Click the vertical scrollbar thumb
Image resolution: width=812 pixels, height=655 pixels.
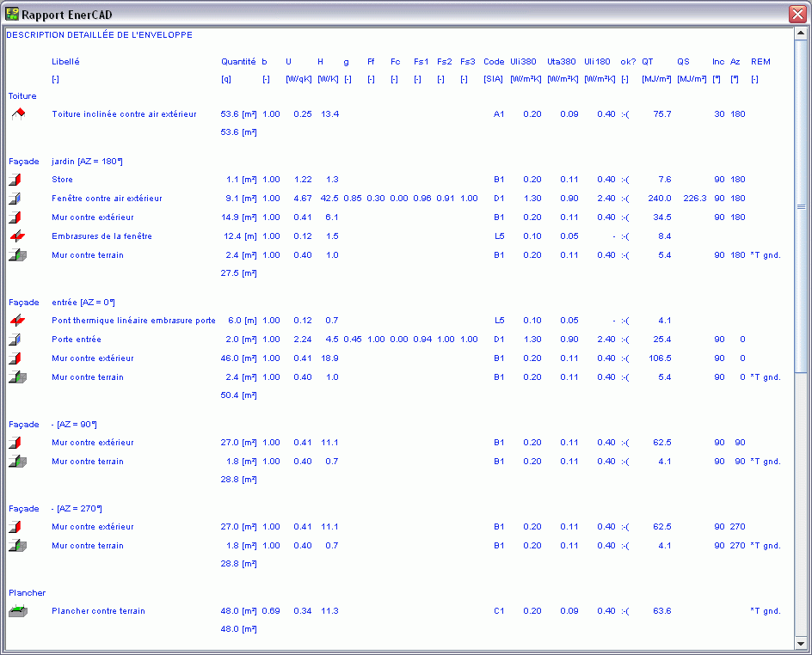tap(801, 206)
